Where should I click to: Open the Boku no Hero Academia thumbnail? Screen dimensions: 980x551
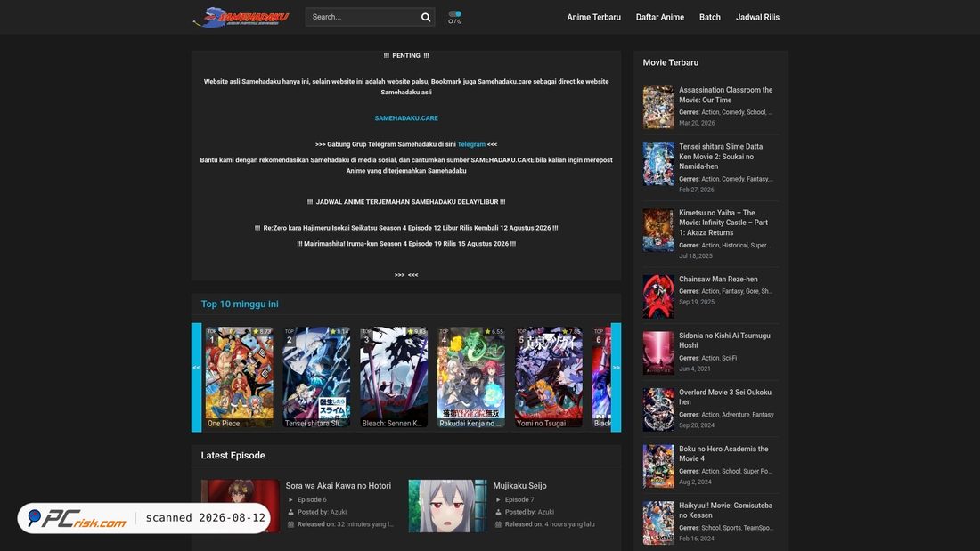coord(658,466)
